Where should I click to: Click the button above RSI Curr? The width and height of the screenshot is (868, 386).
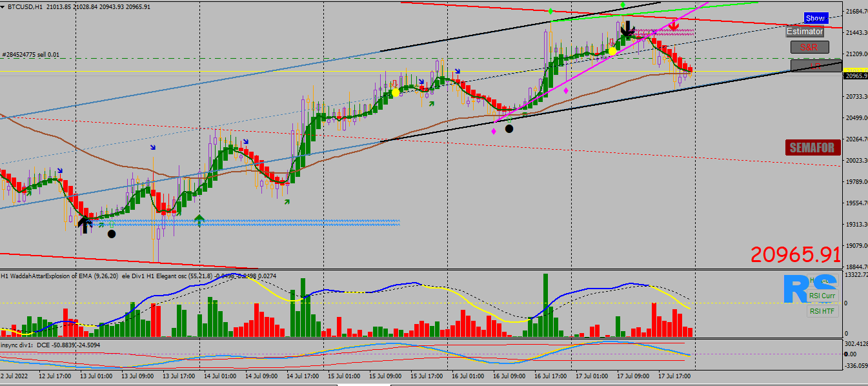point(822,281)
